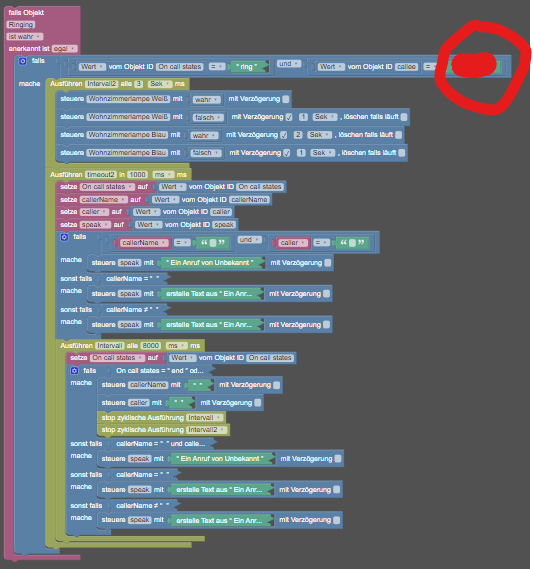Toggle delay checkbox for 'Ein Anruf von Unbekannt' in timeout2
533x569 pixels.
point(328,263)
